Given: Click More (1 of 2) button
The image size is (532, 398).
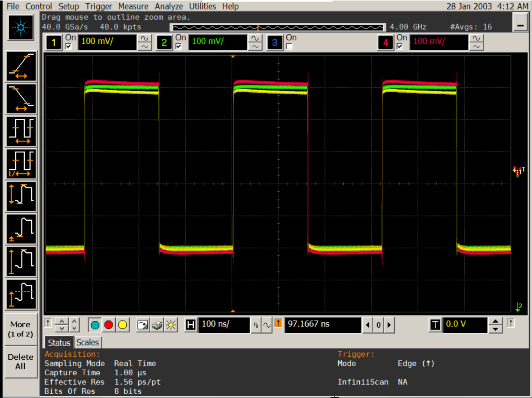Looking at the screenshot, I should tap(20, 329).
